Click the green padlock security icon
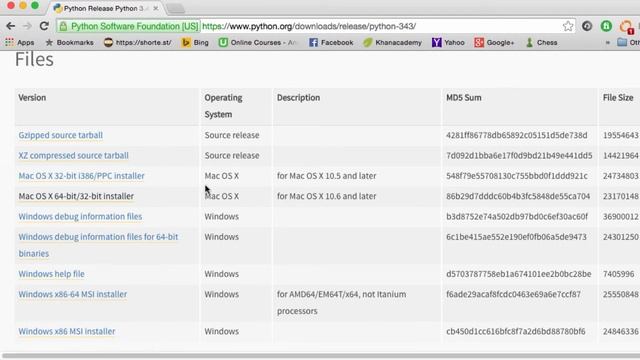 pos(63,27)
